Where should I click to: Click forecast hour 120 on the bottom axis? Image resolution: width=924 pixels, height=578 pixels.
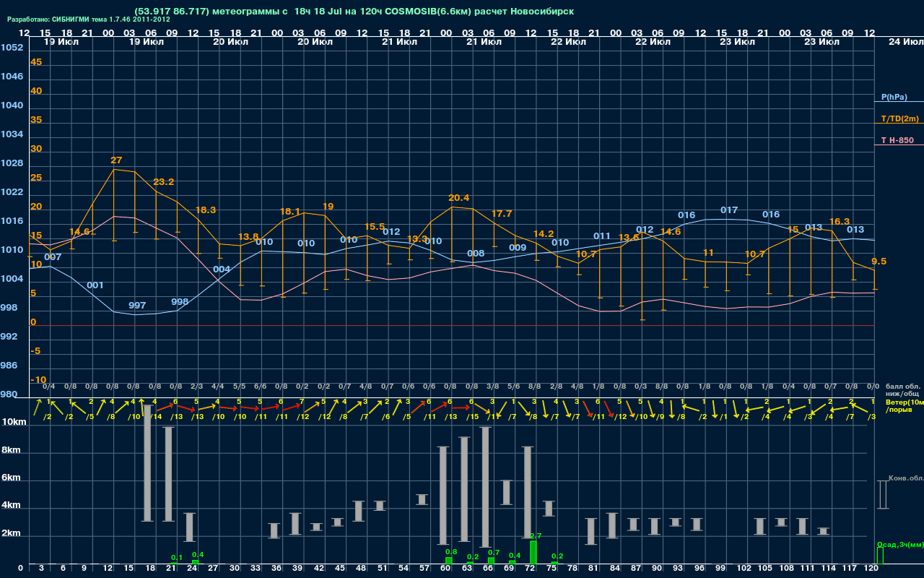871,569
